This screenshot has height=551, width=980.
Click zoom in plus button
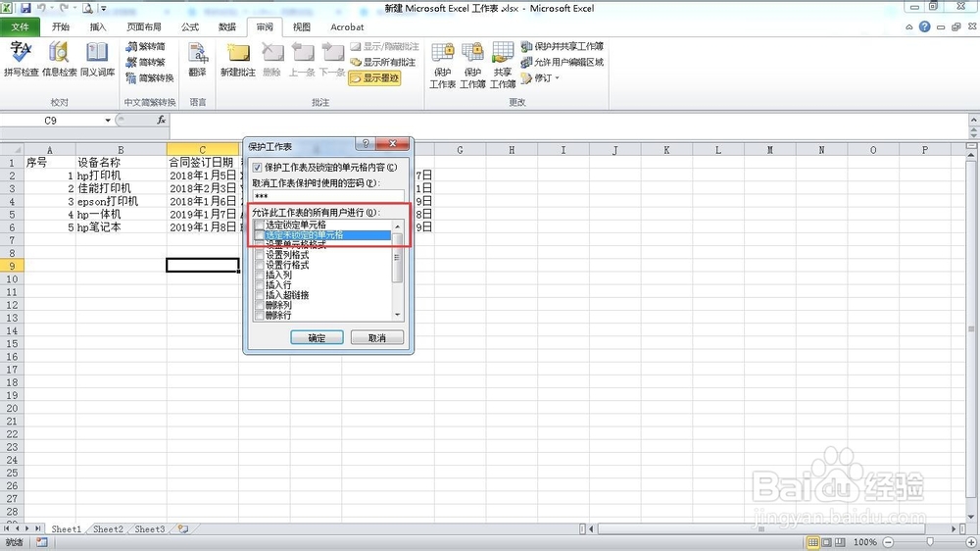(x=972, y=542)
